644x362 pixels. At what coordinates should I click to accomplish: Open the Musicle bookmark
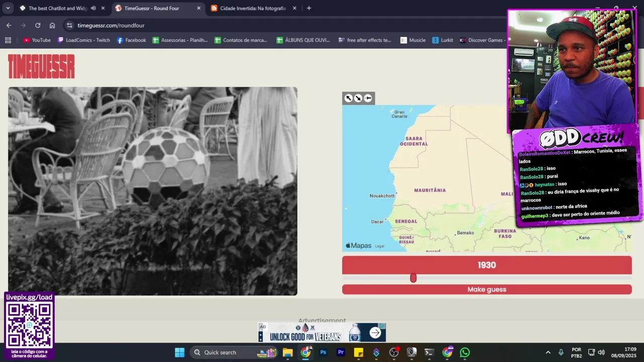(413, 40)
